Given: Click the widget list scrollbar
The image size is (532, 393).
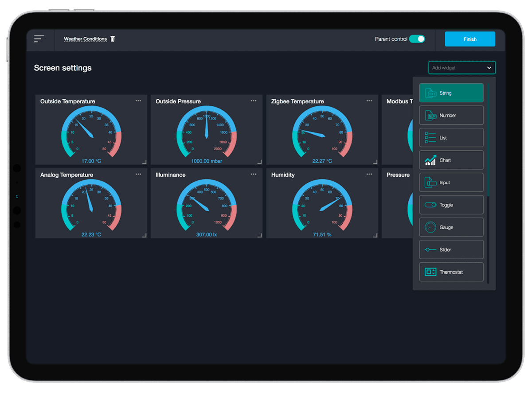Looking at the screenshot, I should tap(488, 140).
